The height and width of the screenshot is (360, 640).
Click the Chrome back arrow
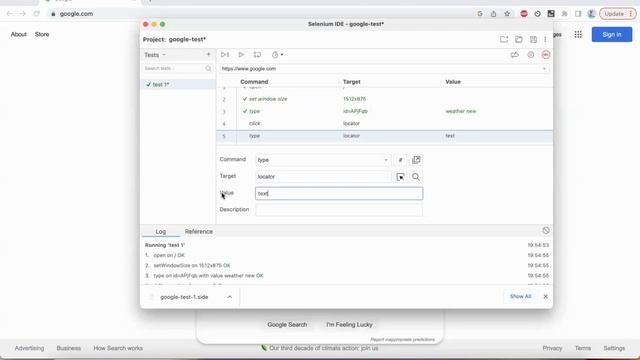pyautogui.click(x=9, y=13)
